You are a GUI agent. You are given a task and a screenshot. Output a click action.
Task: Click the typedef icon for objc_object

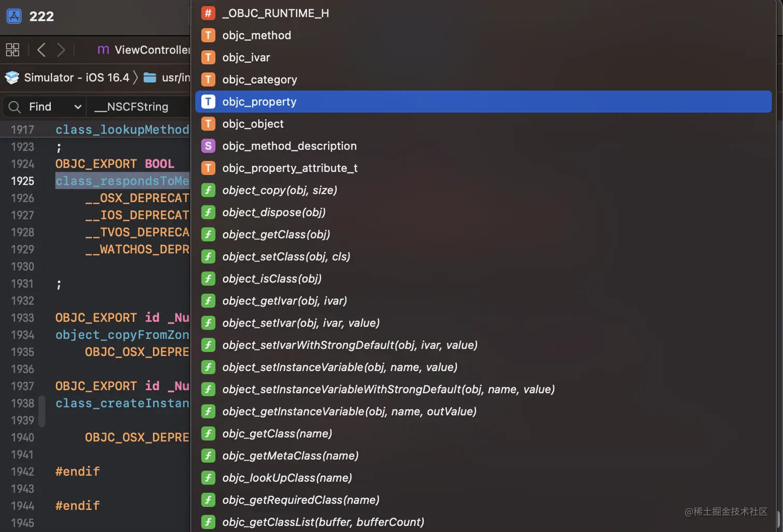point(208,124)
